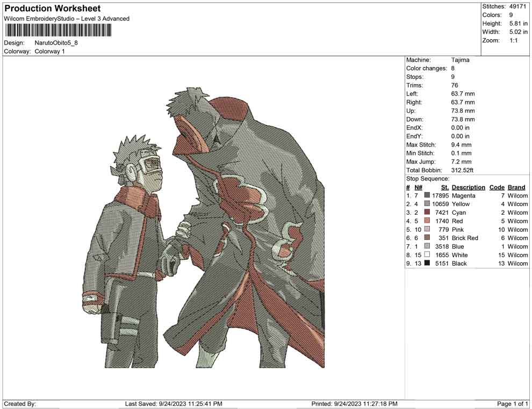Click the Magenta color swatch in the stop sequence
Screen dimensions: 532x409
[x=427, y=195]
